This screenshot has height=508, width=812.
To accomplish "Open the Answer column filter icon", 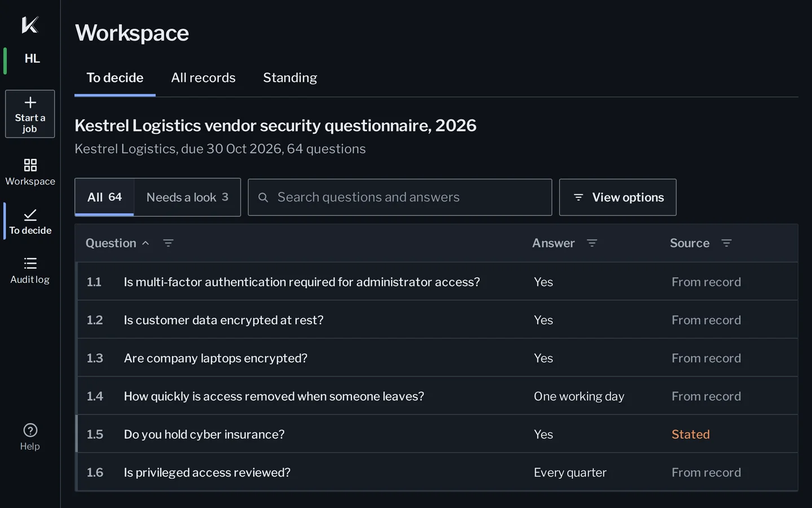I will [x=592, y=243].
